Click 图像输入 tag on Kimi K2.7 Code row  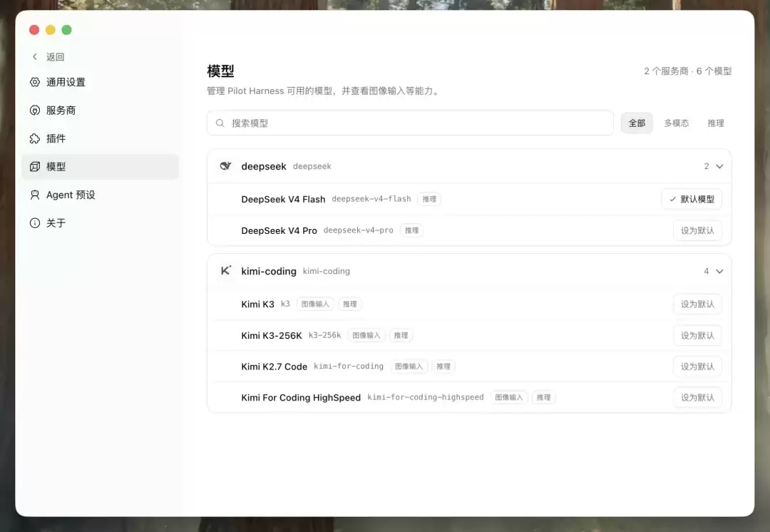click(x=409, y=367)
